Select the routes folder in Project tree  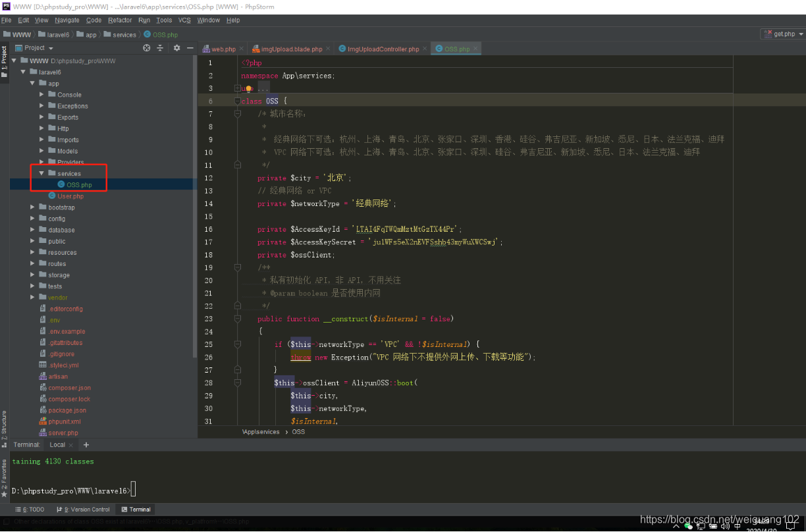coord(57,264)
